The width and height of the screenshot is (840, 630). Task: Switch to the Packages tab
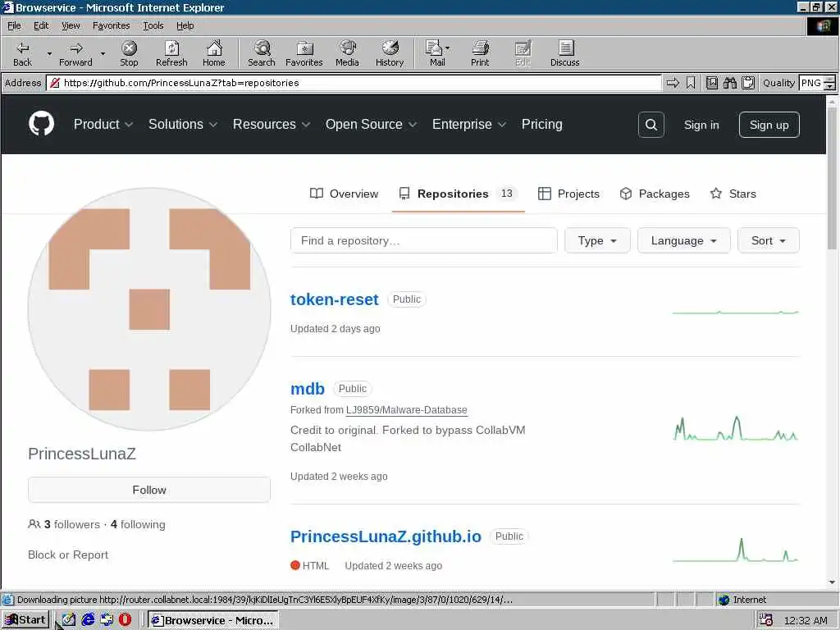coord(654,194)
